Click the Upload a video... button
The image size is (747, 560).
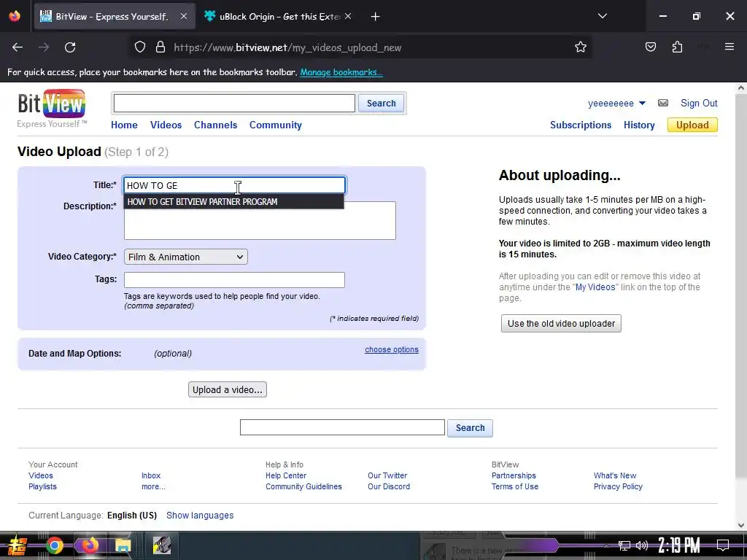click(x=228, y=389)
